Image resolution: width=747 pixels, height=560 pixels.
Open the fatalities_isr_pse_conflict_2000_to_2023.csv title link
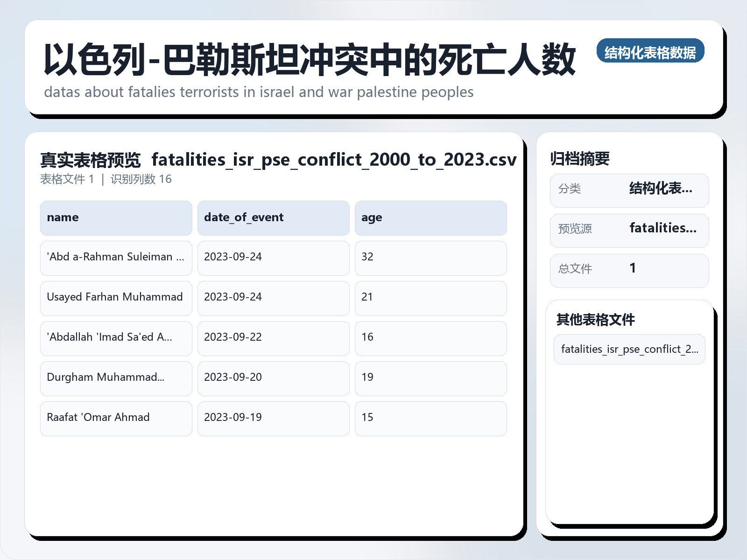click(x=334, y=160)
